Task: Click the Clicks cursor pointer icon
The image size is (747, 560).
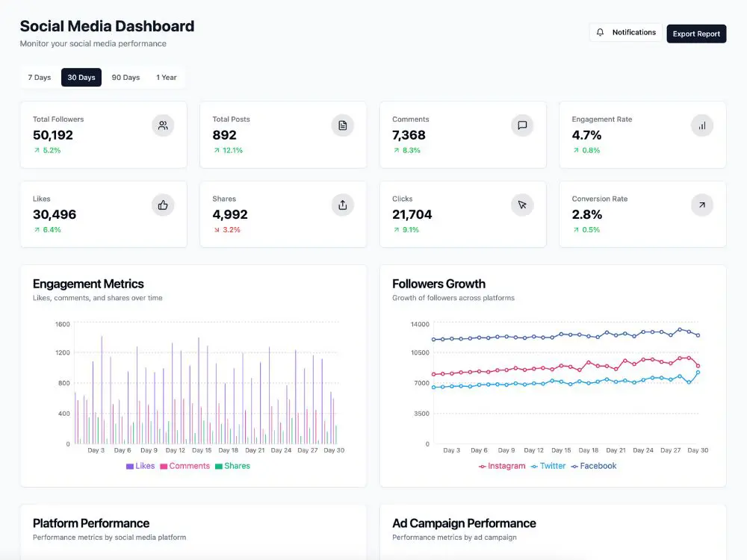Action: pyautogui.click(x=522, y=205)
